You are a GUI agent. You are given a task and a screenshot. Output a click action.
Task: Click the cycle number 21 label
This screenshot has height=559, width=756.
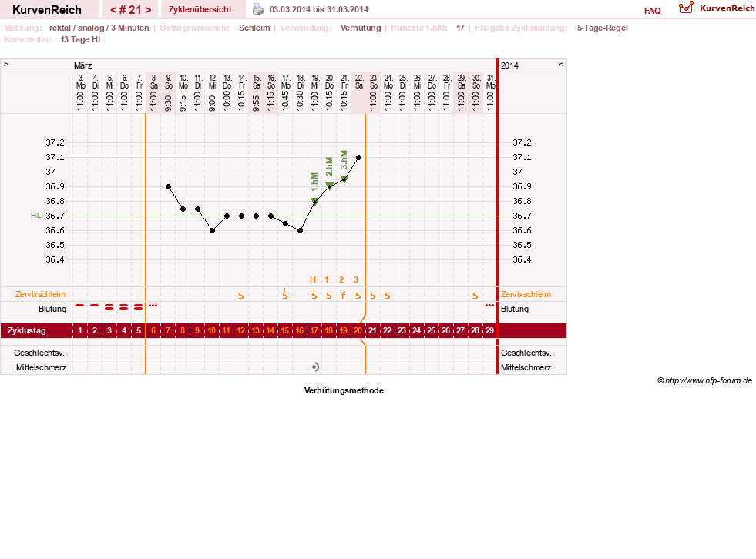[131, 10]
